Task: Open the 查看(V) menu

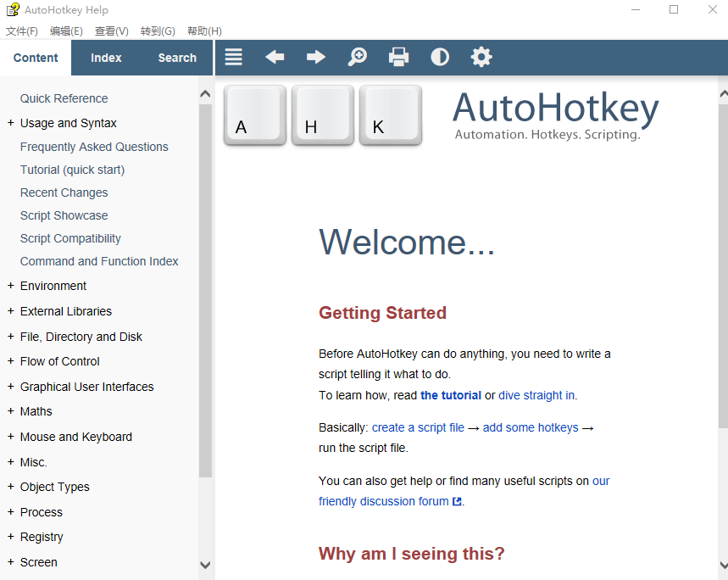Action: (x=111, y=31)
